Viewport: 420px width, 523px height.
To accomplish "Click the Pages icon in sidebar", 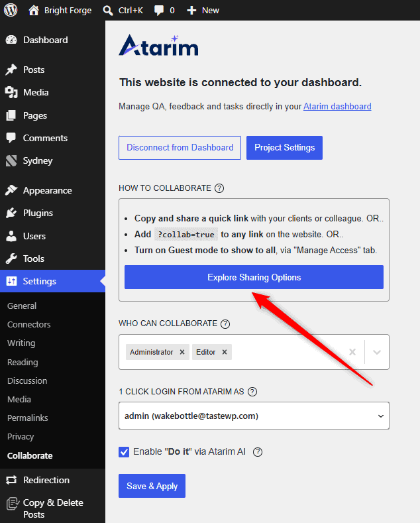I will pyautogui.click(x=11, y=115).
